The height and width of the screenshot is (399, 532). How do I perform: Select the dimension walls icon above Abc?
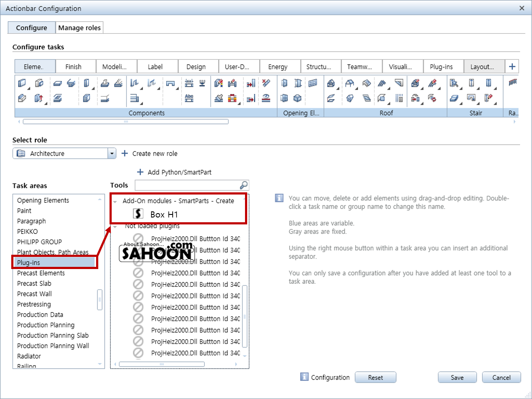coord(189,83)
